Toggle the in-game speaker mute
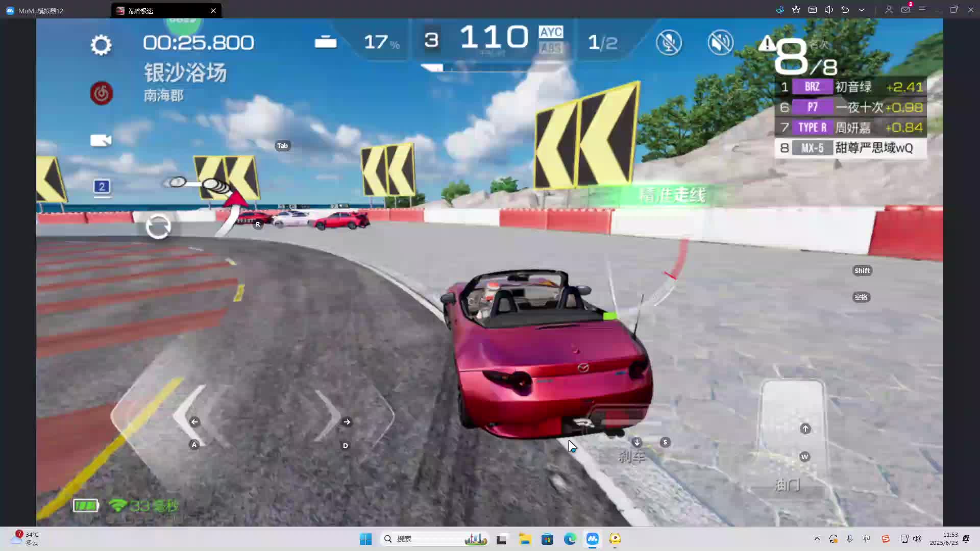980x551 pixels. 720,42
